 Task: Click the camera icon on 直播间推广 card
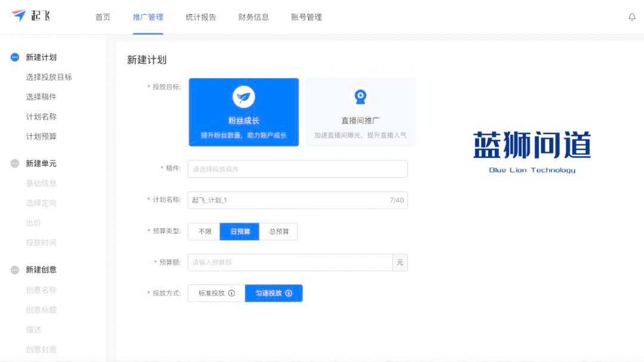[x=360, y=95]
